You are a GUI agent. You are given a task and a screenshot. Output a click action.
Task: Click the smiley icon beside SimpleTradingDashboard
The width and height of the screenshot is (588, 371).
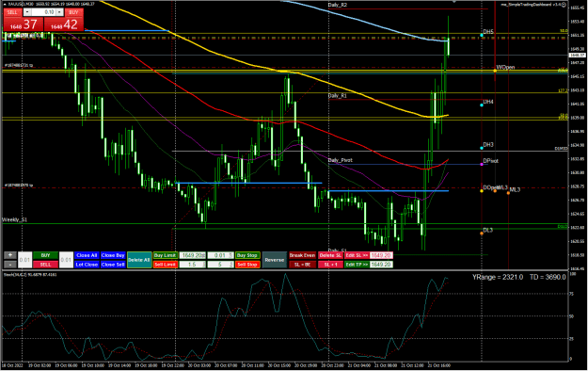pyautogui.click(x=564, y=5)
